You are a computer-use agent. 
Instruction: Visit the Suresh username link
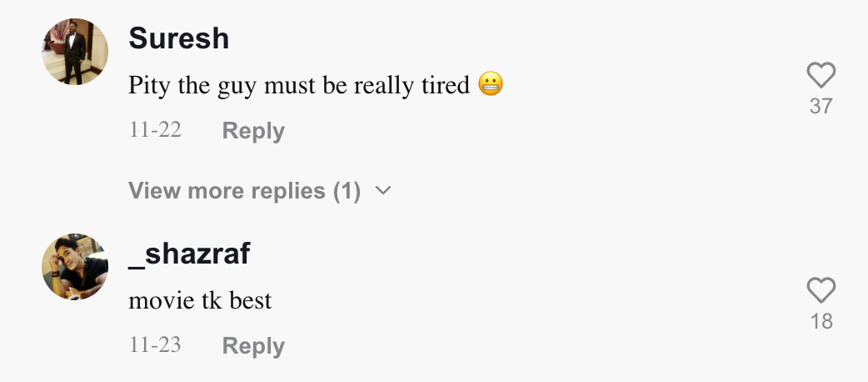pyautogui.click(x=179, y=38)
